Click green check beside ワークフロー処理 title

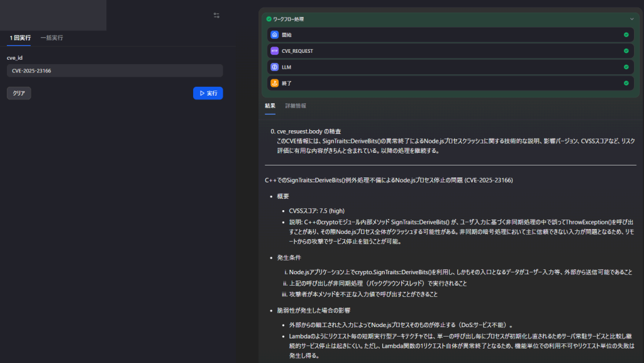pos(269,20)
